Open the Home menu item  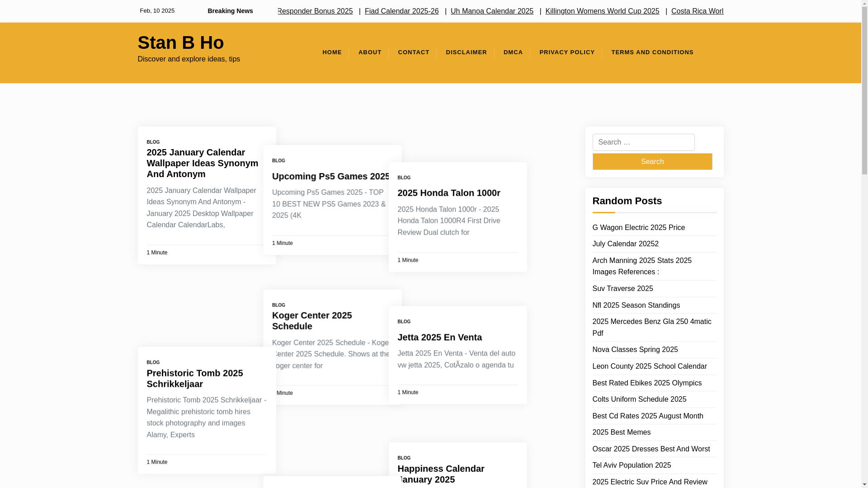[x=332, y=52]
